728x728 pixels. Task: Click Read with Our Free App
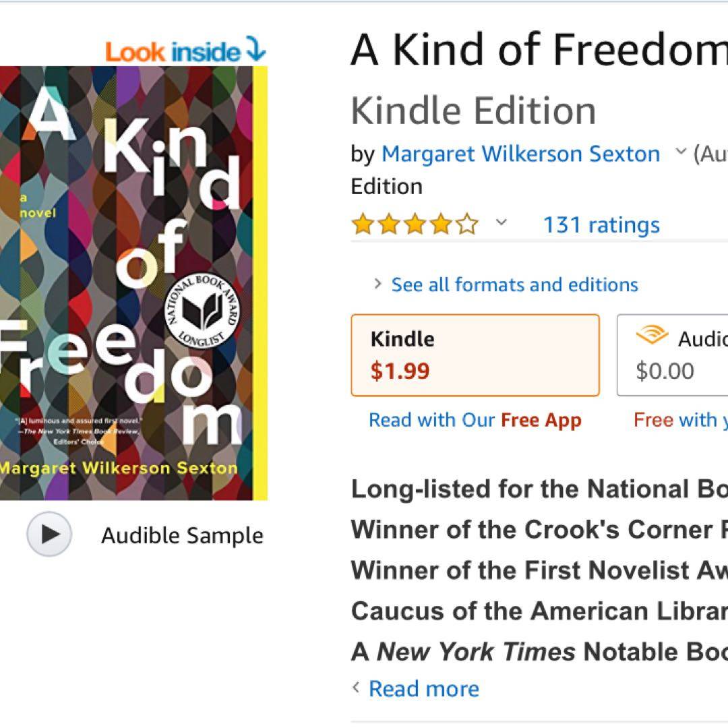pyautogui.click(x=475, y=420)
